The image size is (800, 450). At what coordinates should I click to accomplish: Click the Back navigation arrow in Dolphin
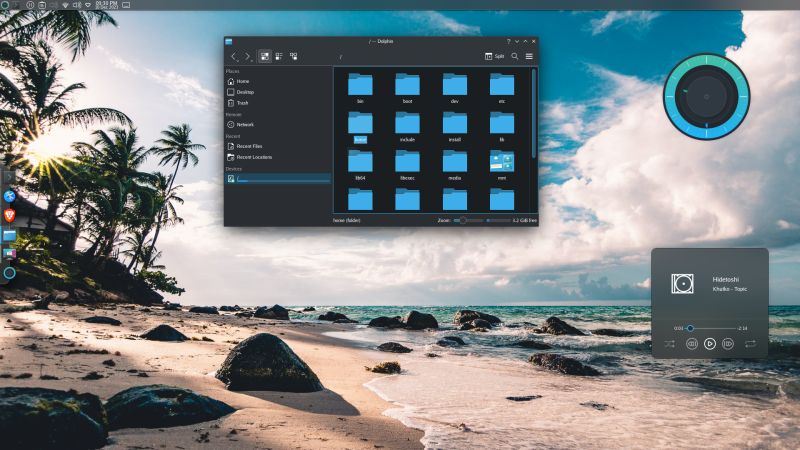click(x=235, y=56)
